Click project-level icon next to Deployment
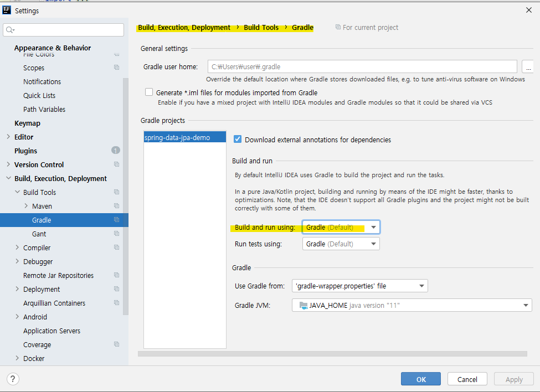The width and height of the screenshot is (540, 392). (x=117, y=289)
